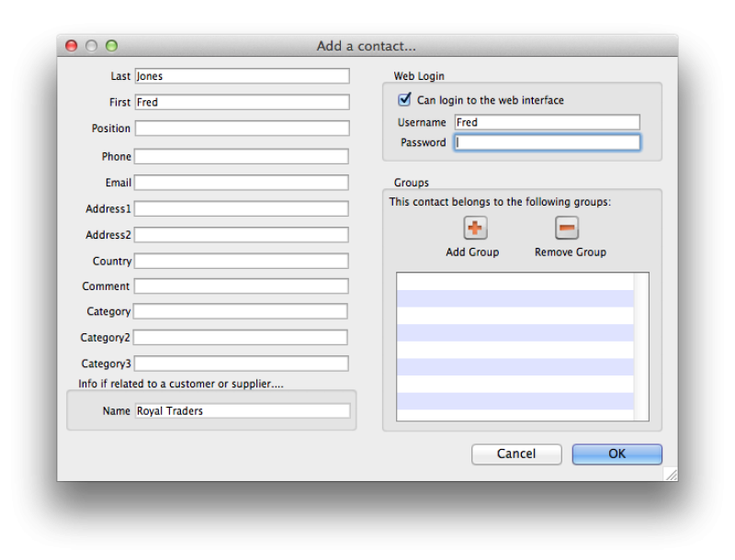Select the Email input field

coord(241,182)
